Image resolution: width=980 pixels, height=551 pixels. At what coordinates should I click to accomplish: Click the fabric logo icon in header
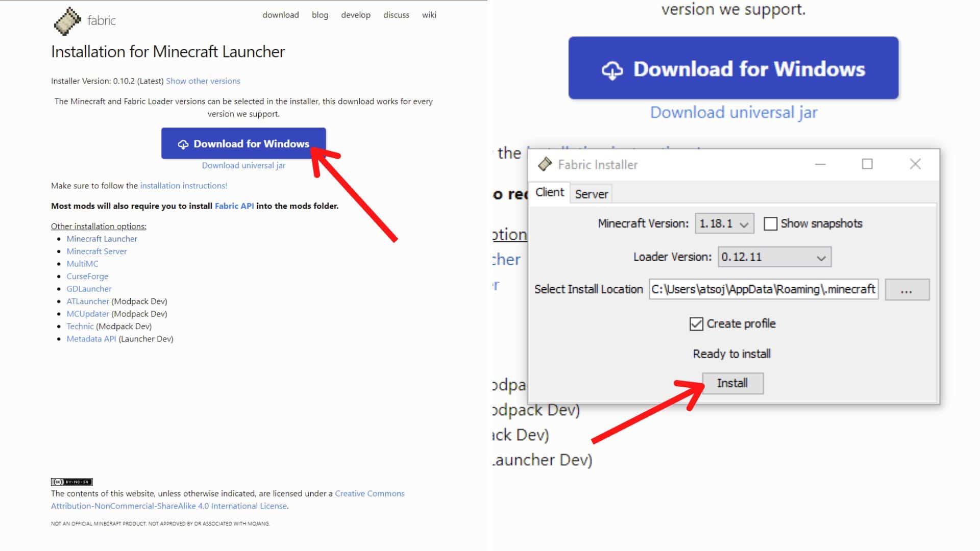click(67, 21)
